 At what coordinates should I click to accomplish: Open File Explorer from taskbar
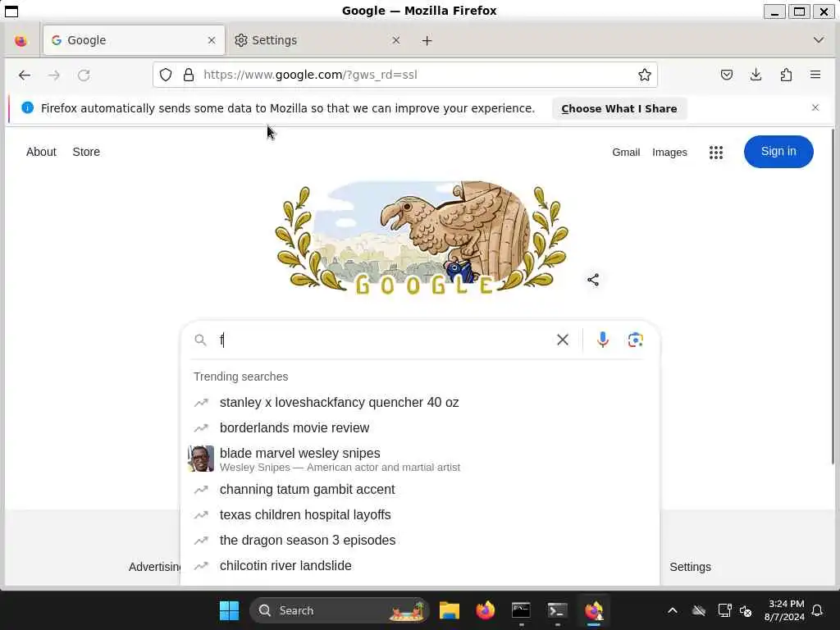click(450, 610)
